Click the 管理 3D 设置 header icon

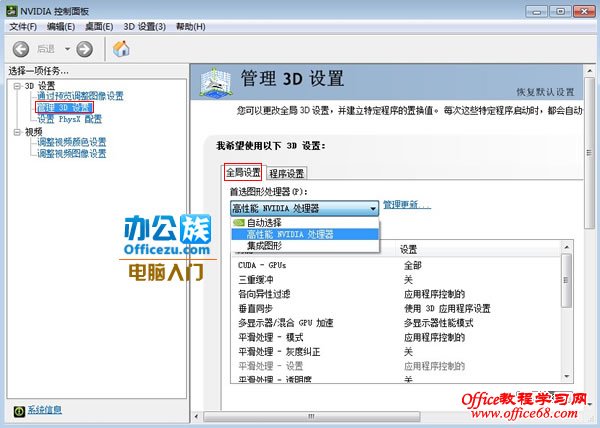click(x=215, y=83)
